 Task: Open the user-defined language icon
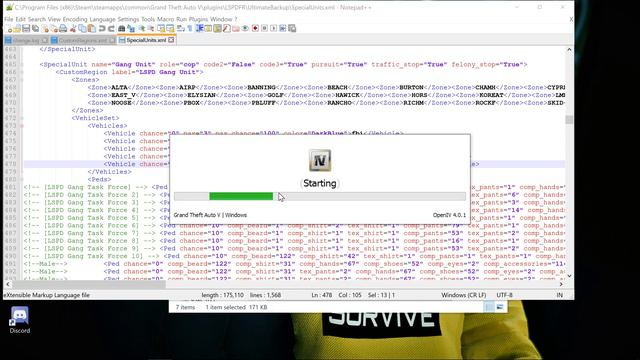[208, 29]
